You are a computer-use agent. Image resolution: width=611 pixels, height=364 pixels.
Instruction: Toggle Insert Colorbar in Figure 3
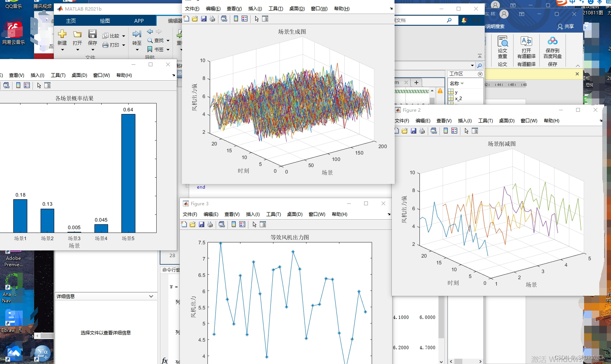pos(234,224)
